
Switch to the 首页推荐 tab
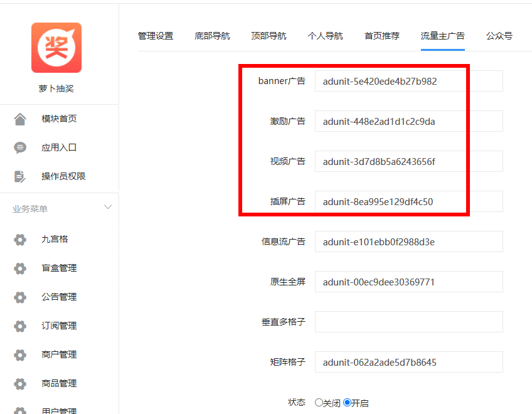pos(381,36)
